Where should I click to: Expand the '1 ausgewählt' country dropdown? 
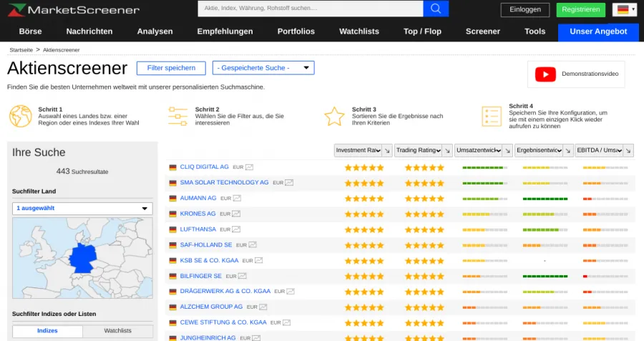click(x=82, y=209)
